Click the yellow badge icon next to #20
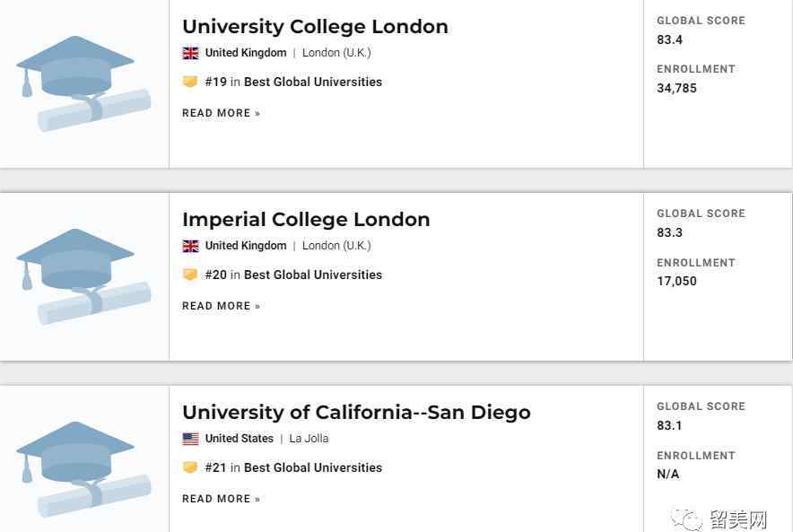Screen dimensions: 793x532 click(x=189, y=275)
